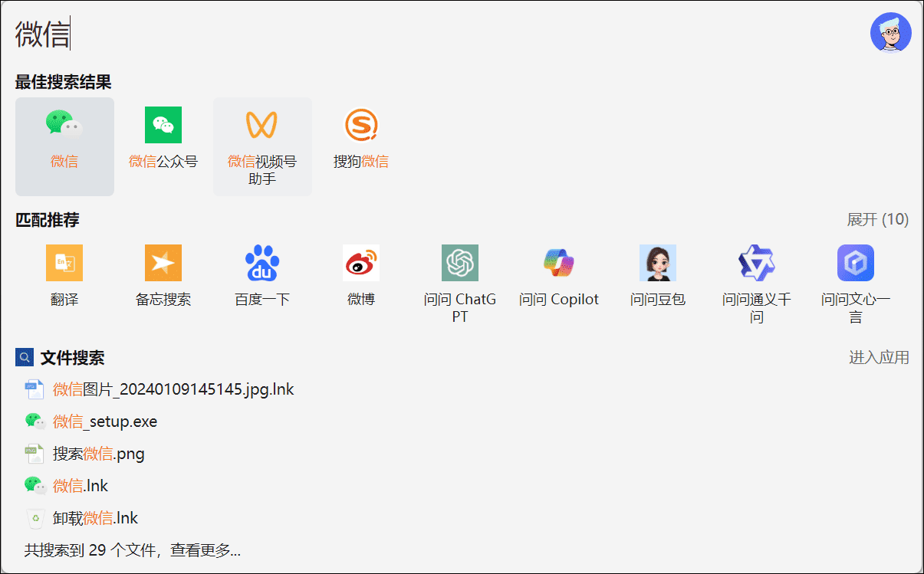Open 问问文心一言 blue icon
This screenshot has height=574, width=924.
[856, 263]
